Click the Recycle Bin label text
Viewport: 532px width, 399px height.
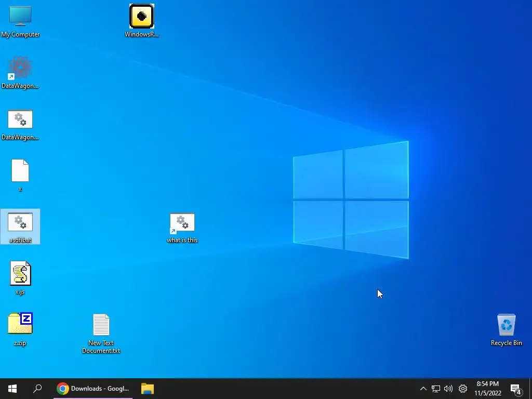(506, 343)
